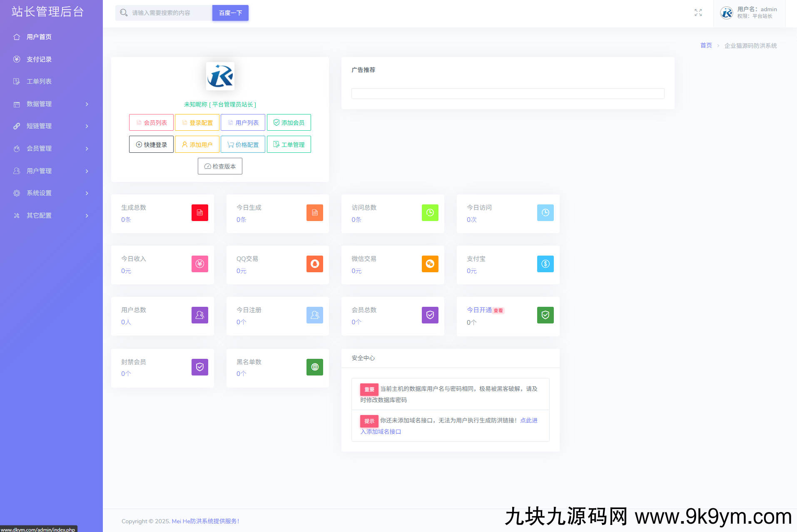Click the pink 今日收入 yen icon
Viewport: 797px width, 532px height.
tap(200, 264)
